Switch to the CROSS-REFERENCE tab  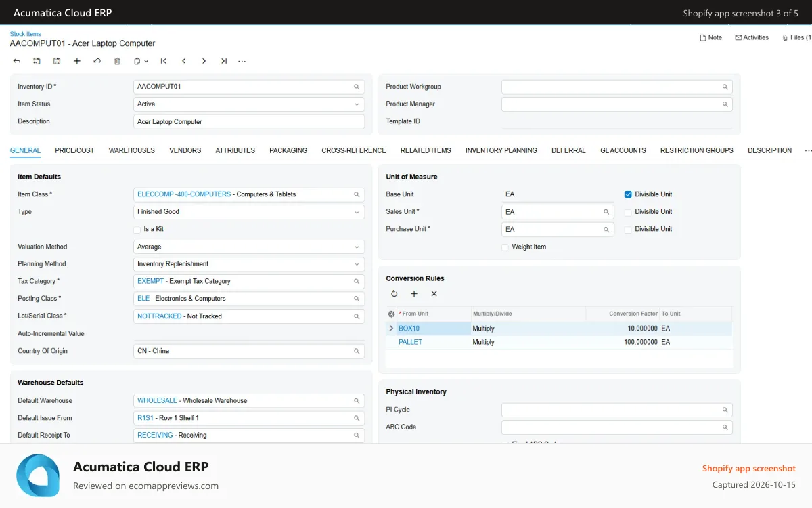point(354,150)
